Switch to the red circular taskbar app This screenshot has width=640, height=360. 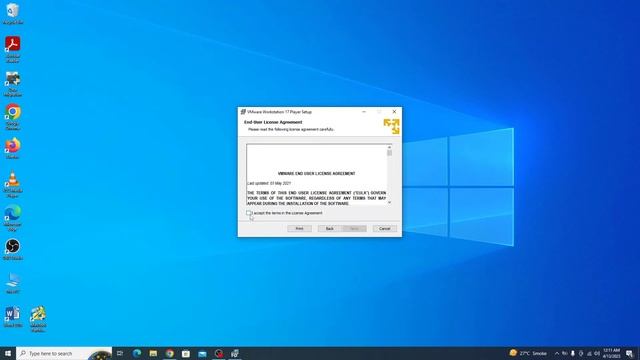[x=219, y=353]
